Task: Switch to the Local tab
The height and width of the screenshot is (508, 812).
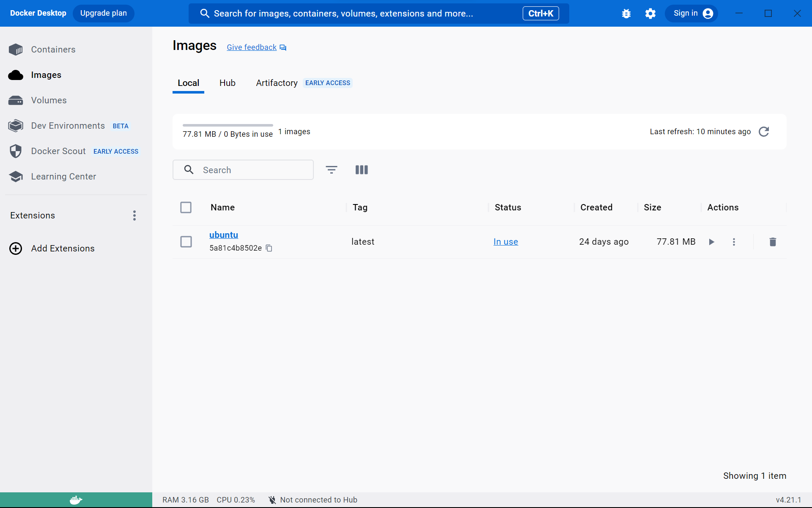Action: click(x=188, y=83)
